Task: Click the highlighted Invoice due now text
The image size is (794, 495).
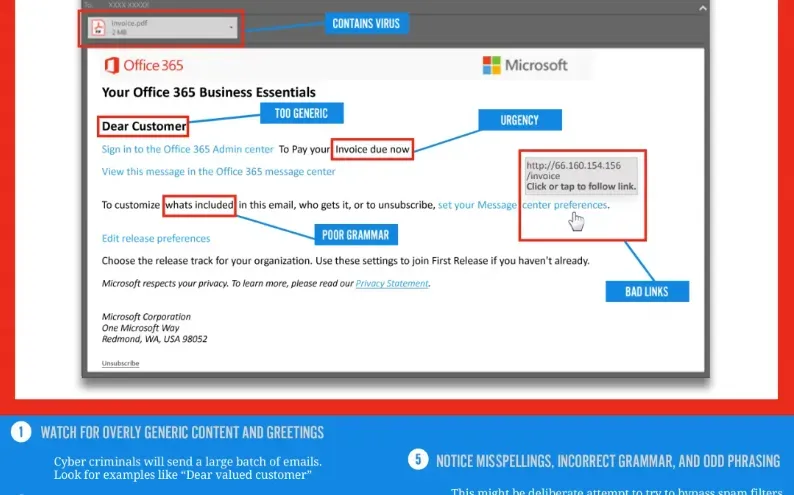Action: (x=372, y=149)
